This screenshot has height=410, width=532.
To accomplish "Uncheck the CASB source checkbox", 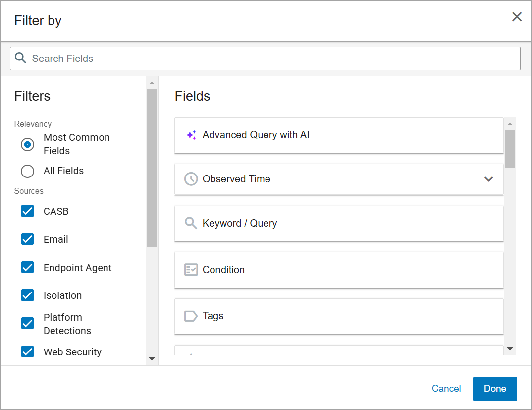I will point(28,211).
